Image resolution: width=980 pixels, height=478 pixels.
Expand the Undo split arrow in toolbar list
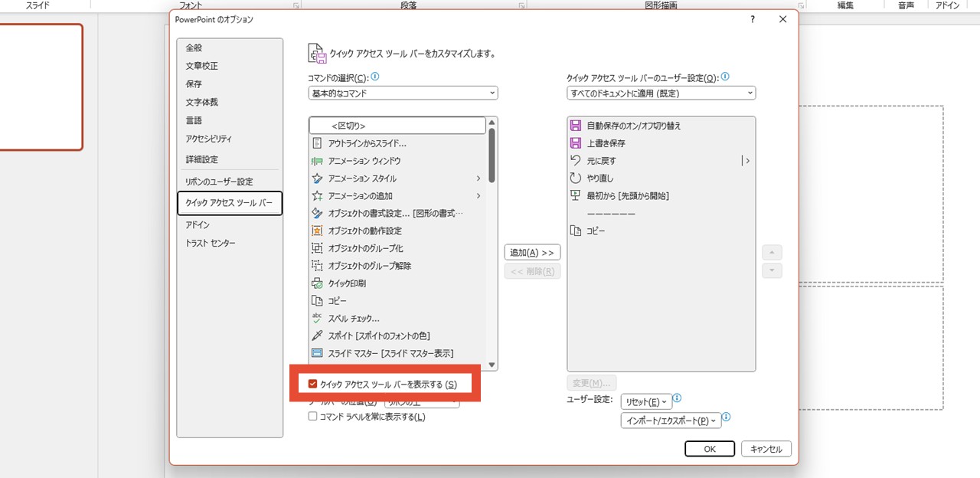[746, 161]
